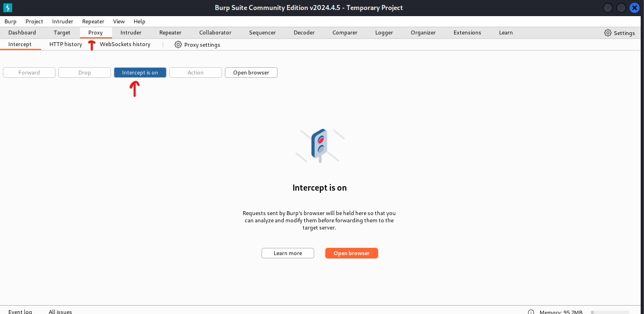This screenshot has height=314, width=644.
Task: Click the memory info icon in status bar
Action: 531,312
